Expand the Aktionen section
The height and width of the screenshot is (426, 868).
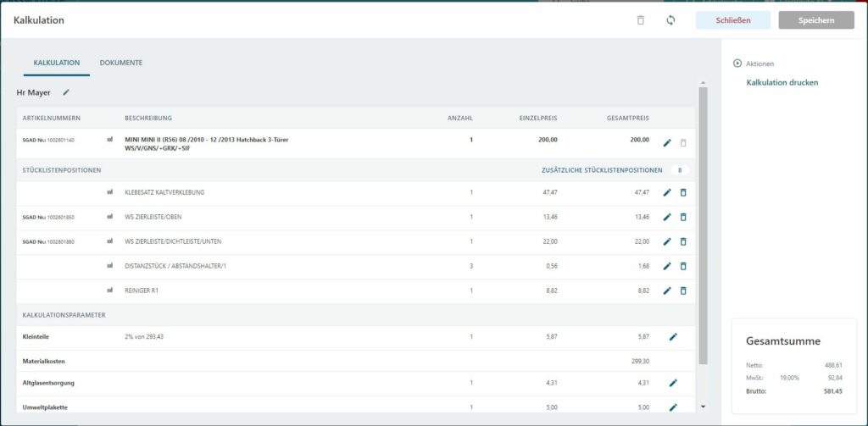(737, 64)
